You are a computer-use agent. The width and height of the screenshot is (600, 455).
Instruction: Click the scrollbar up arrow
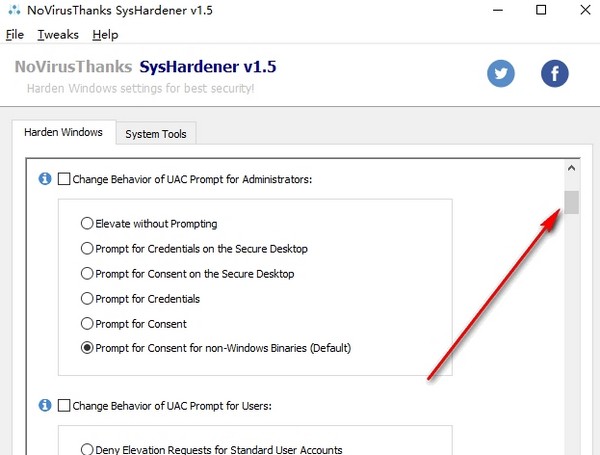(x=571, y=170)
